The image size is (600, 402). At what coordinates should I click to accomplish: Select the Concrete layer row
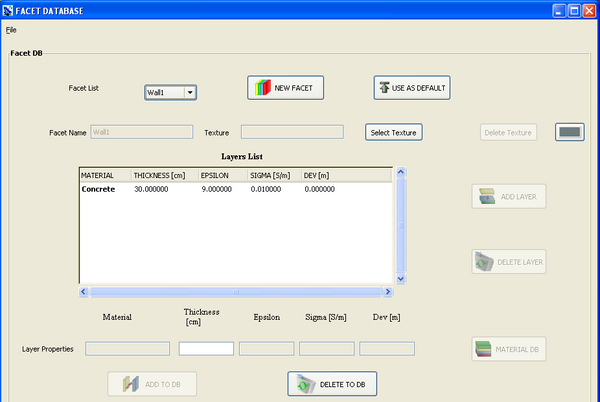98,189
